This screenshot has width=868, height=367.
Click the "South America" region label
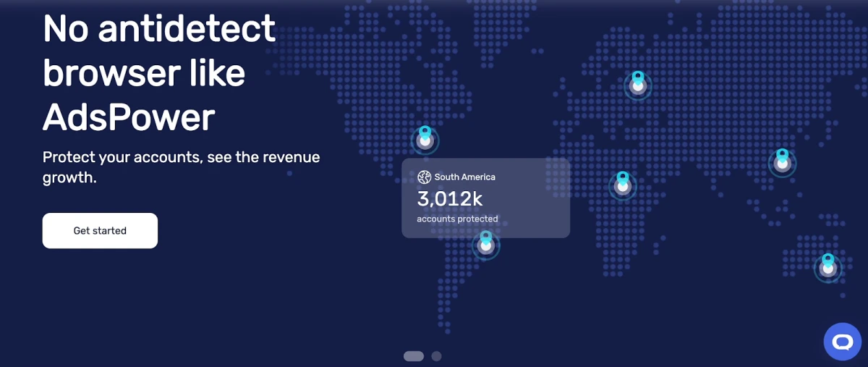(x=464, y=177)
